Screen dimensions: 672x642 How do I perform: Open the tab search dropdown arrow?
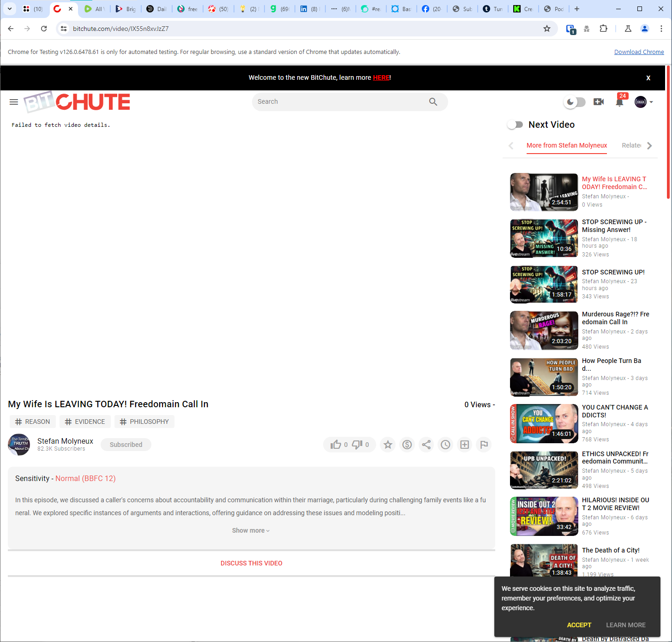[x=9, y=9]
